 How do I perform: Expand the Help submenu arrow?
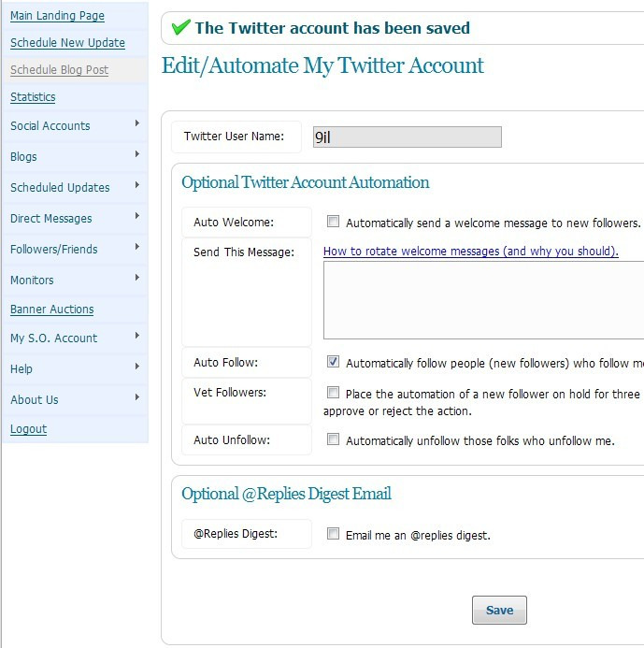[x=137, y=367]
